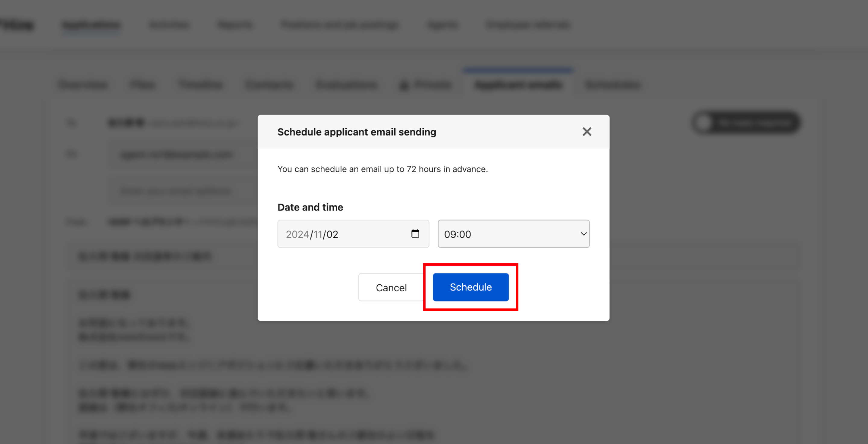
Task: Open the Evaluations tab
Action: coord(346,85)
